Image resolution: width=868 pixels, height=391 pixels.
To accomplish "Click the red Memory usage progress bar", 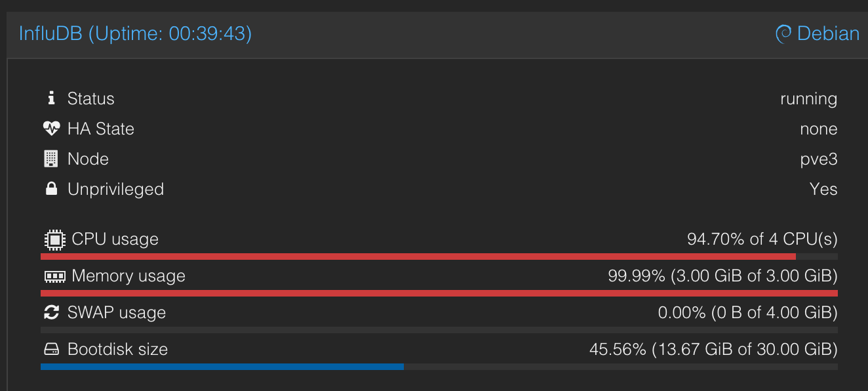I will (439, 293).
